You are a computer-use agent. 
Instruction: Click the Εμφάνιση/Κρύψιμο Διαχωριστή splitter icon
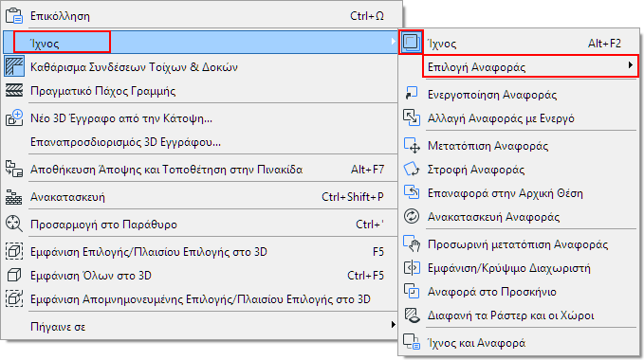click(412, 268)
